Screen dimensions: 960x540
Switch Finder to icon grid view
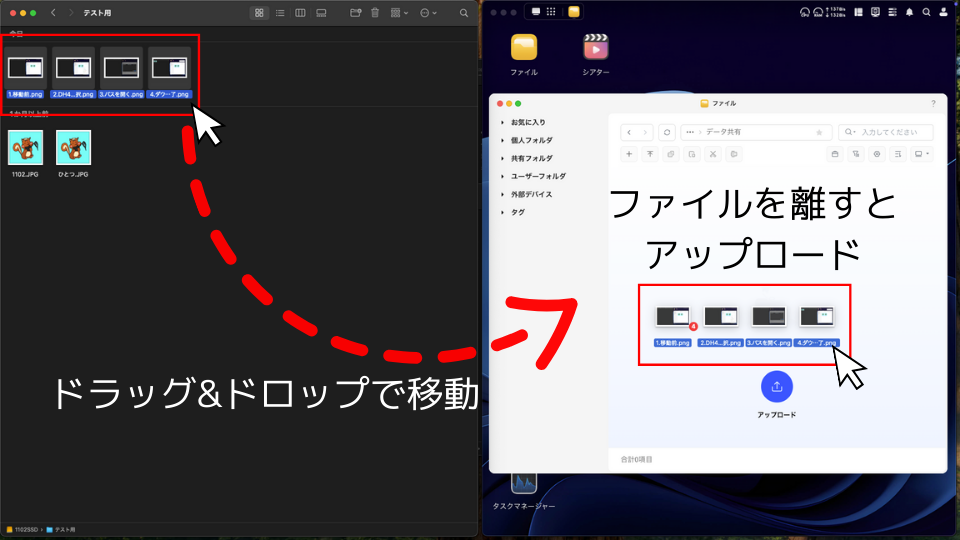point(259,13)
